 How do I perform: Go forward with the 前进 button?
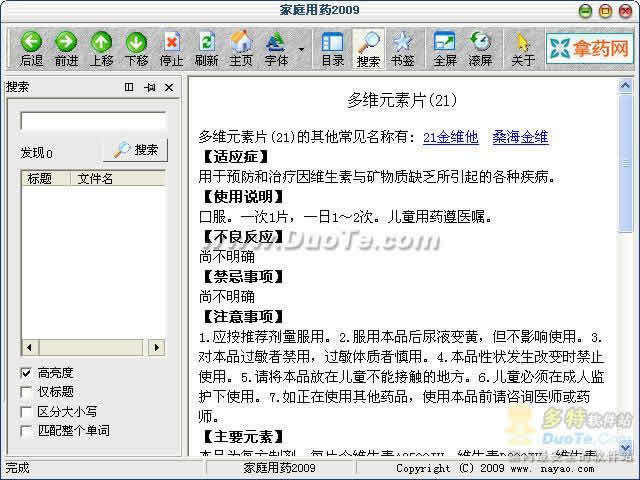click(66, 49)
